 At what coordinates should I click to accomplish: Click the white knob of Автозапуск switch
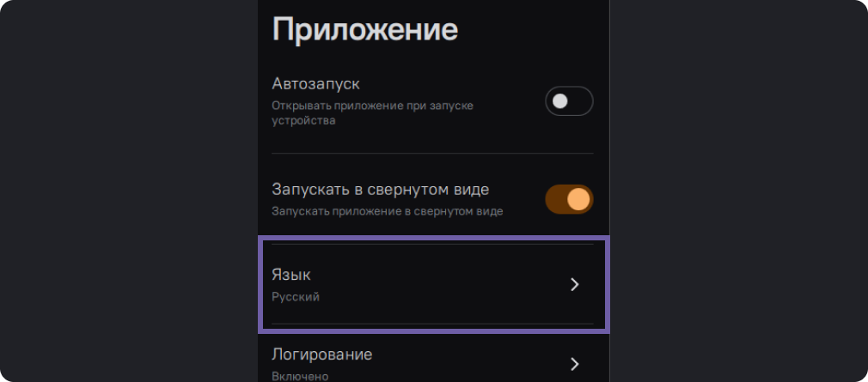pos(560,101)
